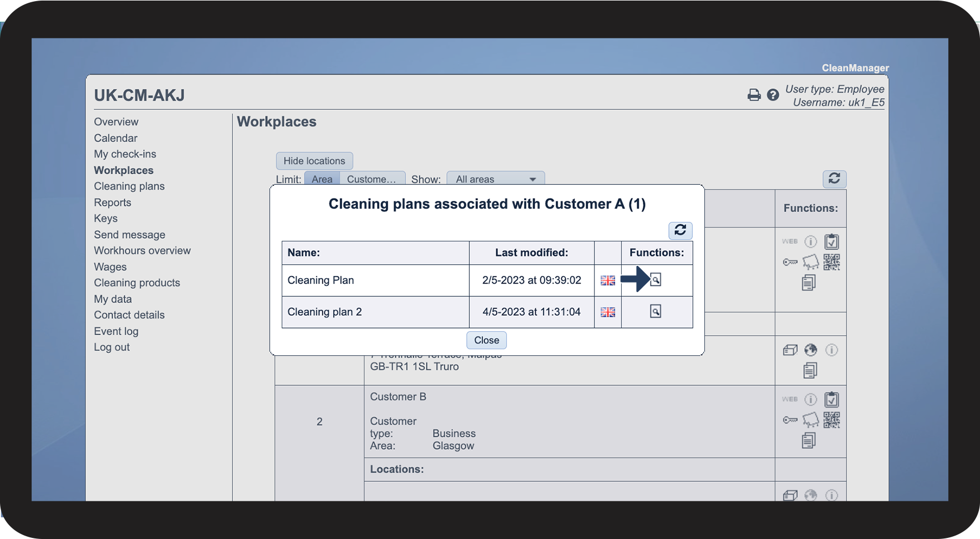
Task: Switch the Limit toggle to Customer
Action: pos(372,179)
